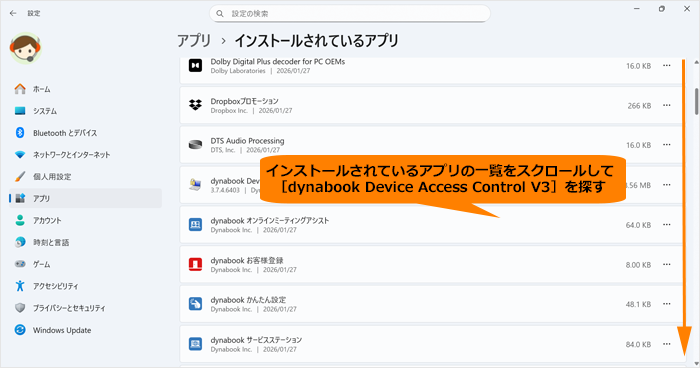Open more options for Dropboxプロモーション
Image resolution: width=700 pixels, height=368 pixels.
click(667, 105)
